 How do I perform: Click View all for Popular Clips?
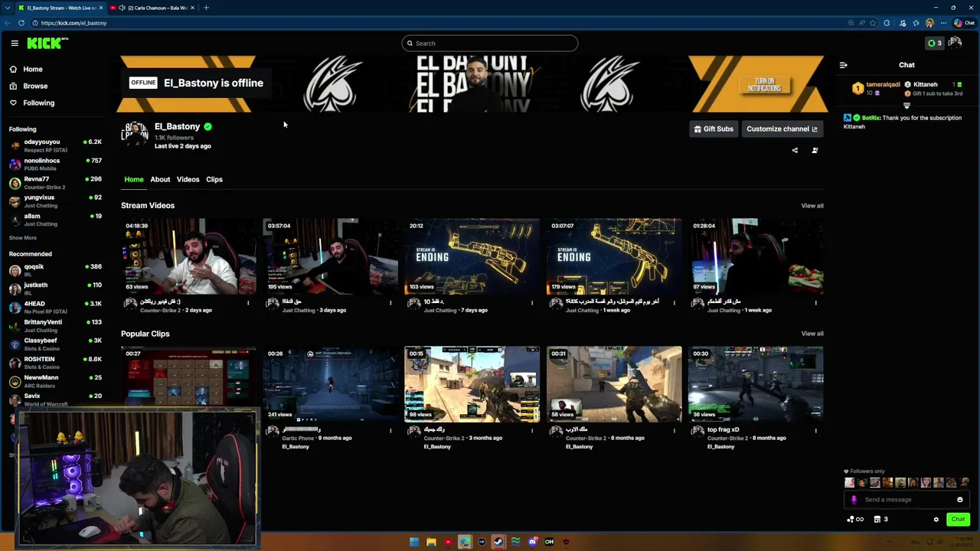(812, 333)
